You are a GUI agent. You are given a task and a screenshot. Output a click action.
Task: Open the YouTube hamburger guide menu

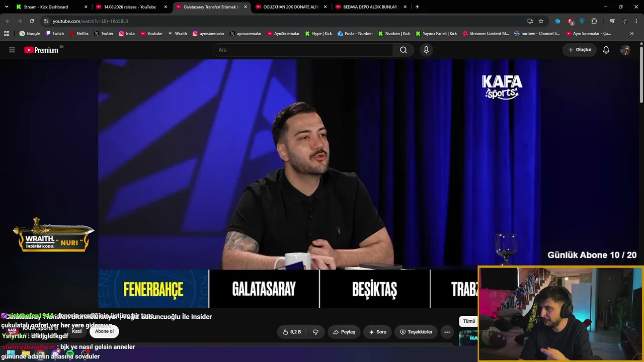tap(12, 50)
